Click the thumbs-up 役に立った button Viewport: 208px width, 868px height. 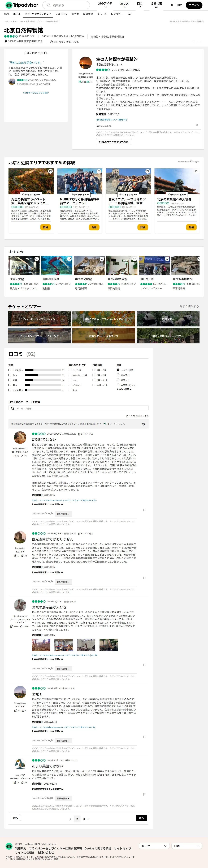(104, 126)
